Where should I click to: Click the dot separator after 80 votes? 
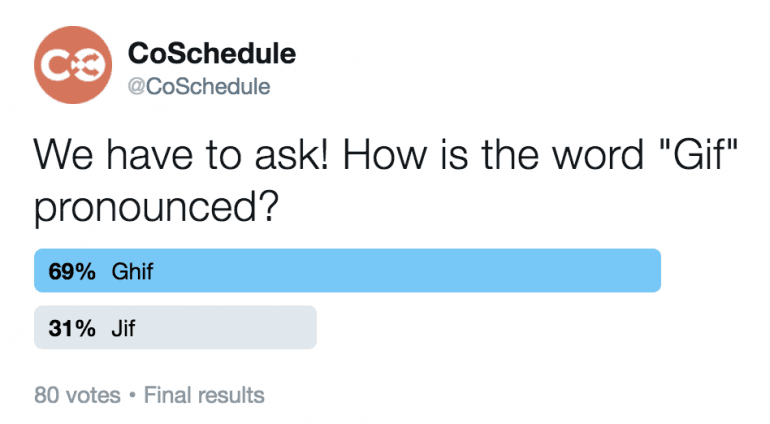pos(132,395)
